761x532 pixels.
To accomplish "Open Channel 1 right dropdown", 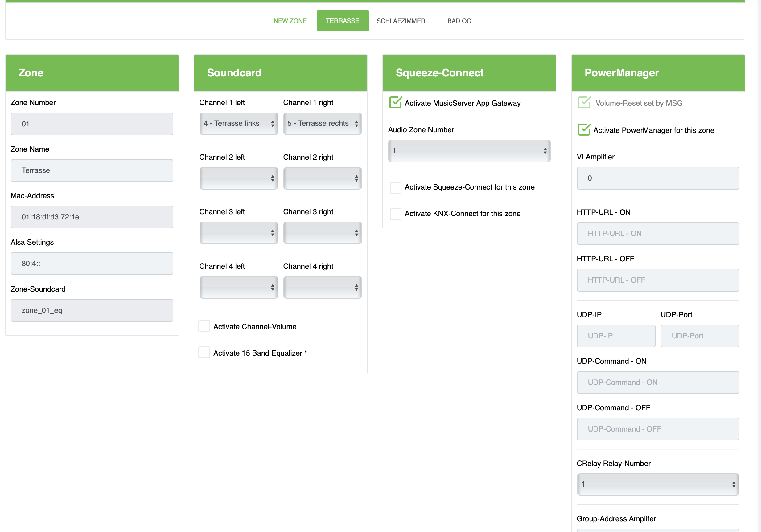I will [x=322, y=124].
